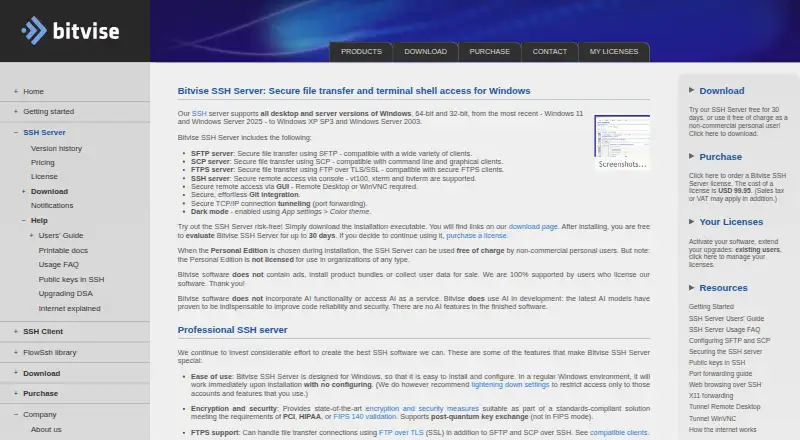Select 'Professional SSH server' heading text
The image size is (800, 440).
(232, 330)
